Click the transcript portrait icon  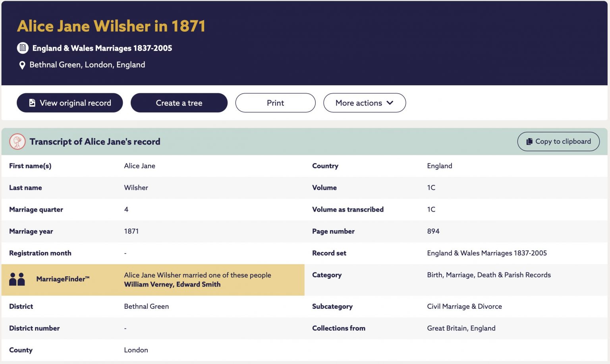pyautogui.click(x=17, y=141)
